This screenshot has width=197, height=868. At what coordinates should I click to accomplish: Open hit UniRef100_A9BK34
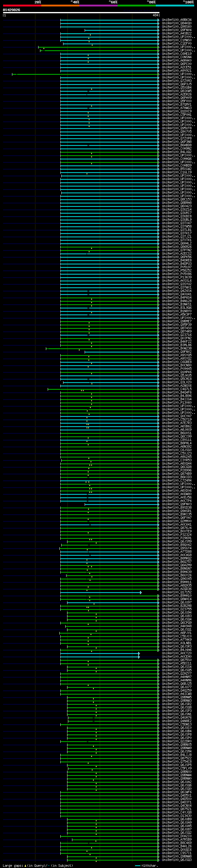click(x=177, y=20)
